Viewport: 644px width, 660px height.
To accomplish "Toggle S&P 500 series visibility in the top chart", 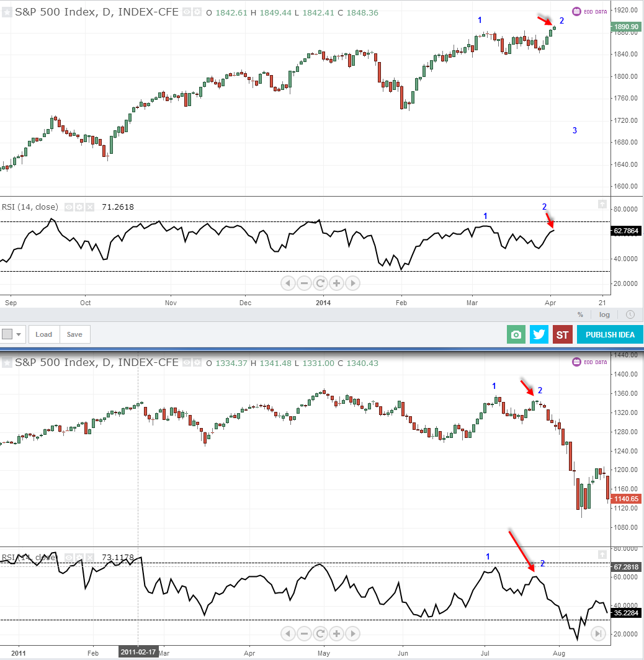I will click(x=187, y=12).
